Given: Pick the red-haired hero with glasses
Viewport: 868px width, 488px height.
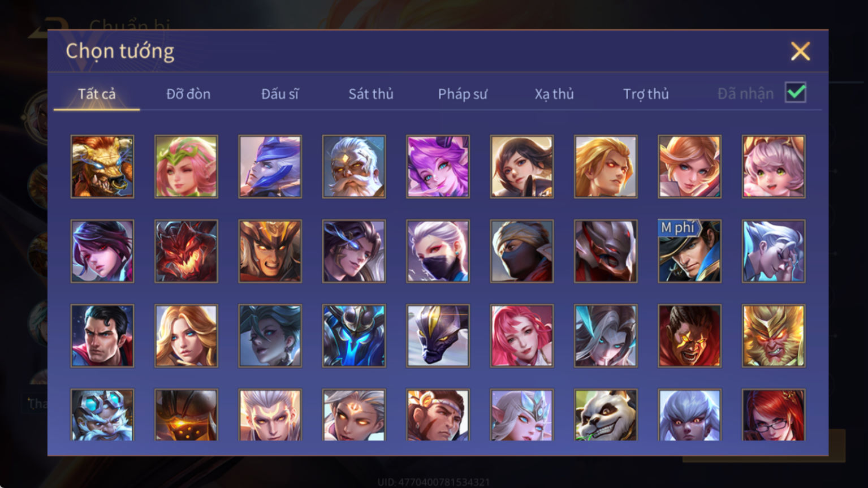Looking at the screenshot, I should click(774, 414).
